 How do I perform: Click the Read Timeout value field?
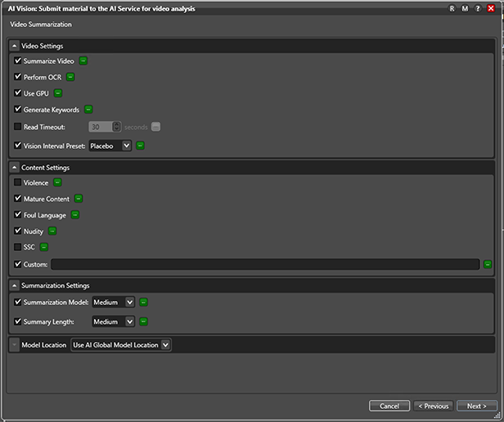(101, 127)
